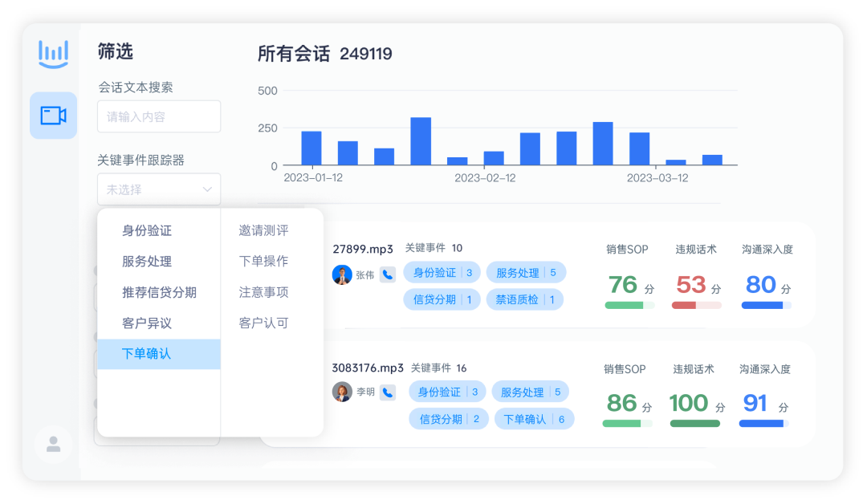Click 李明's avatar picture
The width and height of the screenshot is (867, 504).
pyautogui.click(x=342, y=392)
